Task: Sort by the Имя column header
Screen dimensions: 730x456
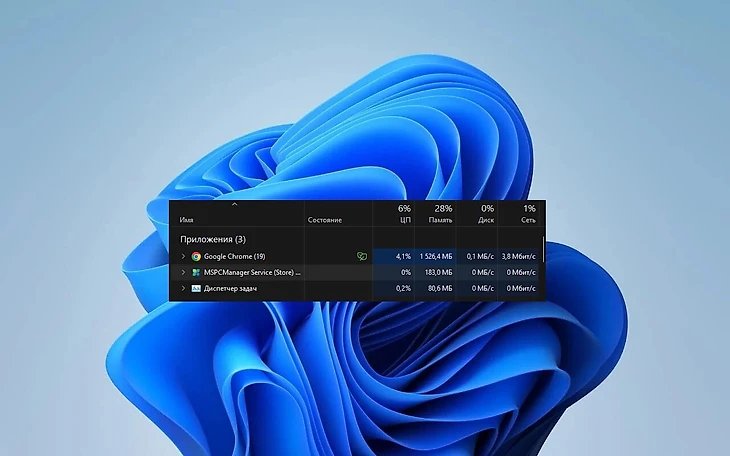Action: [237, 214]
